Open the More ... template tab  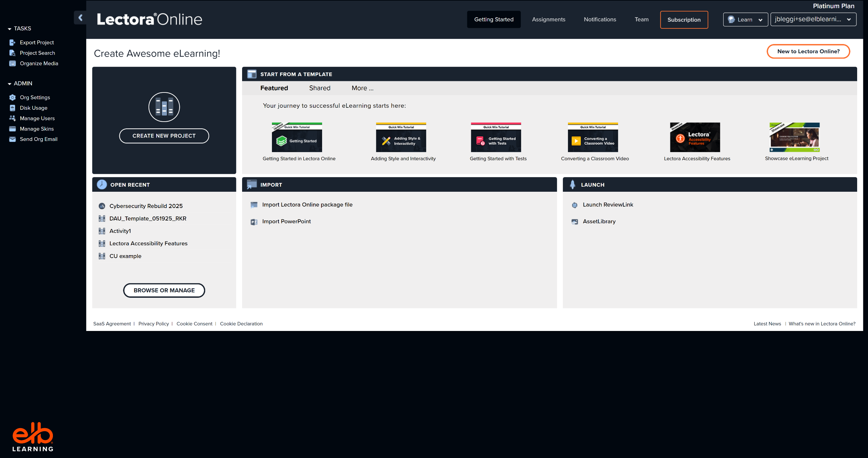[x=362, y=88]
